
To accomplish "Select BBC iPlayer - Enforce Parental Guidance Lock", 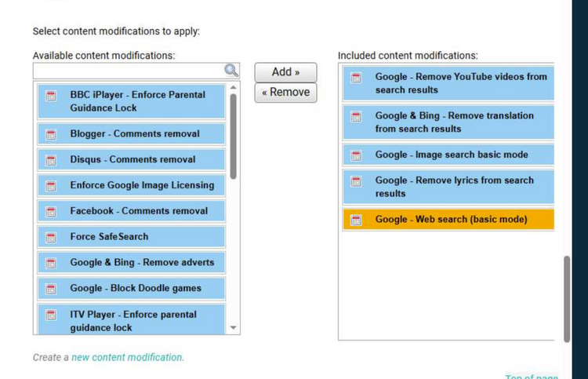I will (131, 101).
